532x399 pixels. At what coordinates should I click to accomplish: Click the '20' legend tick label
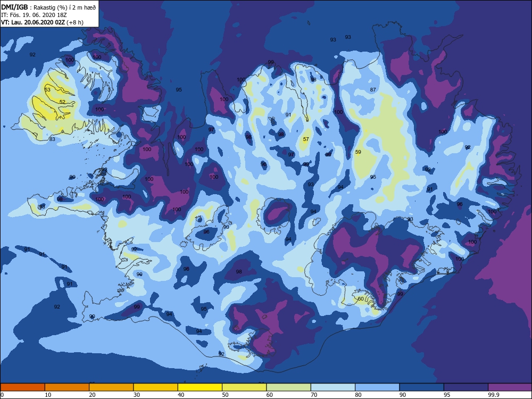92,395
